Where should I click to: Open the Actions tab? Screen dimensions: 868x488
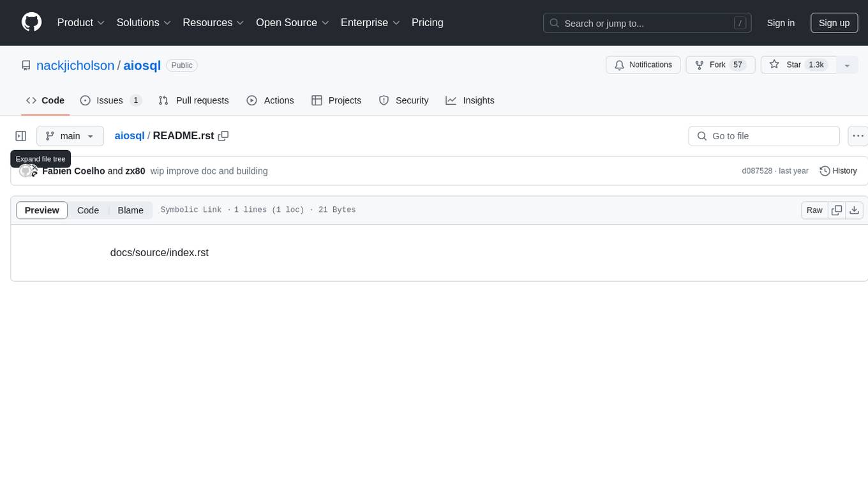pos(270,100)
